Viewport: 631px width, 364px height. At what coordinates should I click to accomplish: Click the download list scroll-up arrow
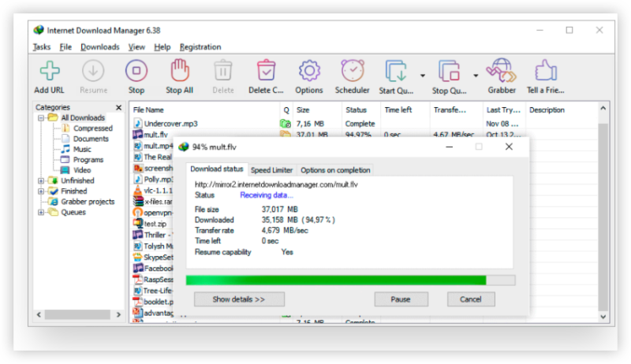point(603,108)
